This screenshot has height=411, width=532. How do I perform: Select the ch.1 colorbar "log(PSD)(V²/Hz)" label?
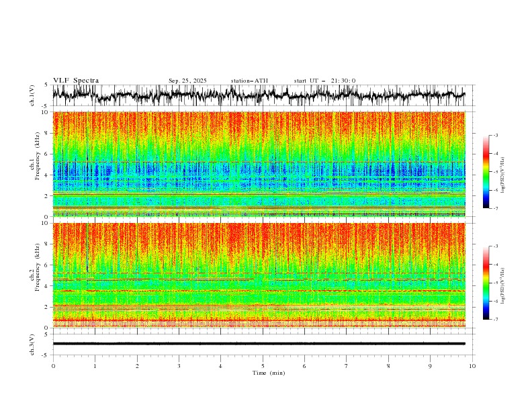[503, 175]
